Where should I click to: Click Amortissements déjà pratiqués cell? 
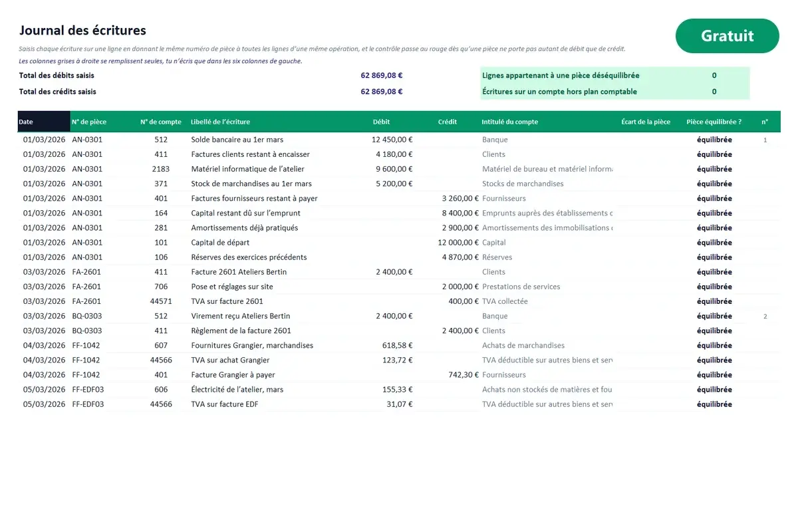(x=245, y=227)
